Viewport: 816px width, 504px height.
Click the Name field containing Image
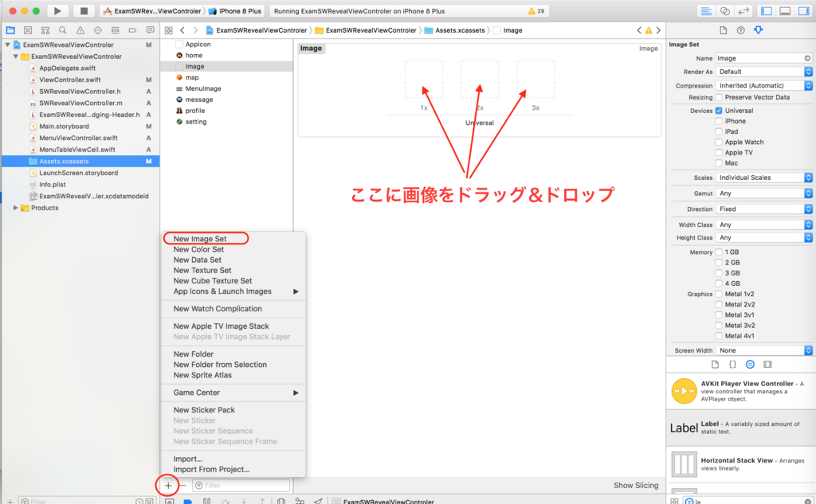(764, 58)
